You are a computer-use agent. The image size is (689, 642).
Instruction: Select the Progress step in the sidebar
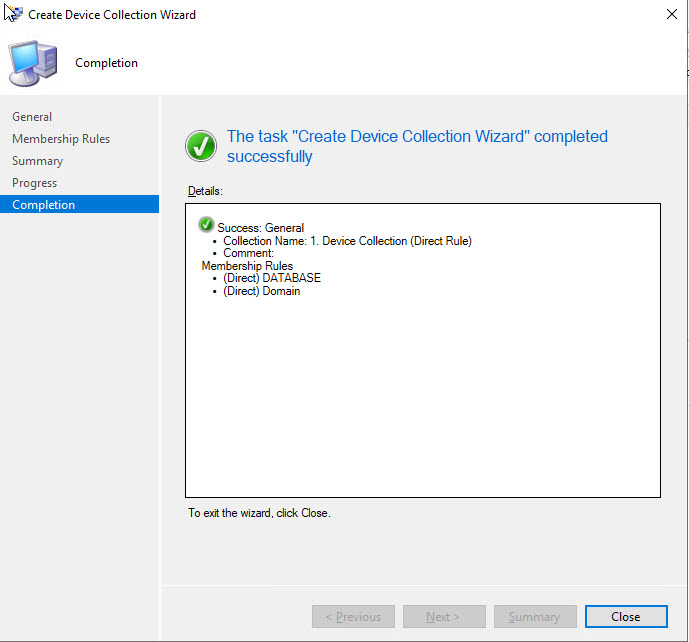coord(34,183)
